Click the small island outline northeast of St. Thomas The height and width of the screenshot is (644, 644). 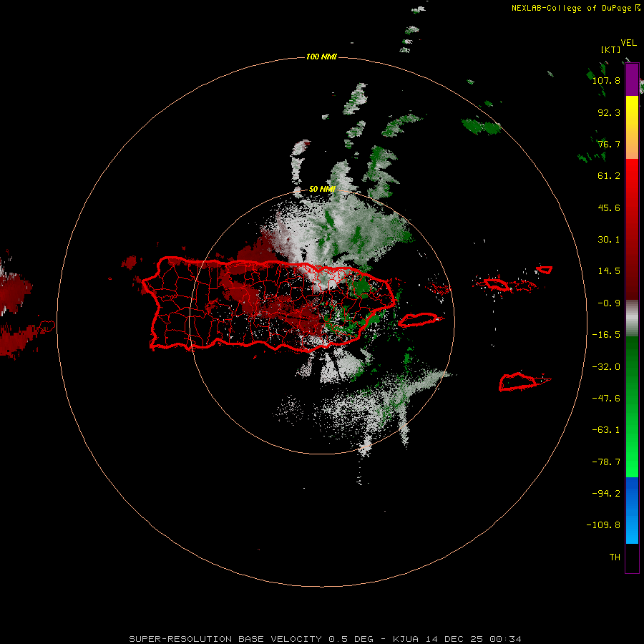point(545,270)
